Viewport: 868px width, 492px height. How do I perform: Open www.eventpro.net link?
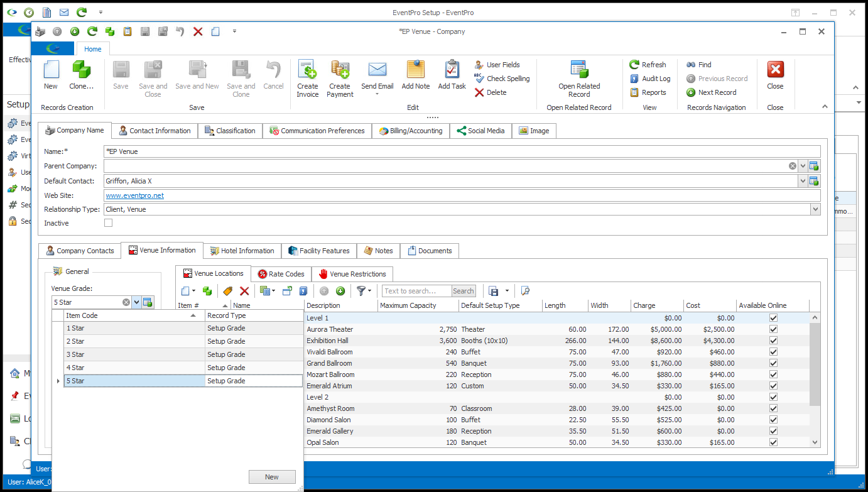point(135,195)
